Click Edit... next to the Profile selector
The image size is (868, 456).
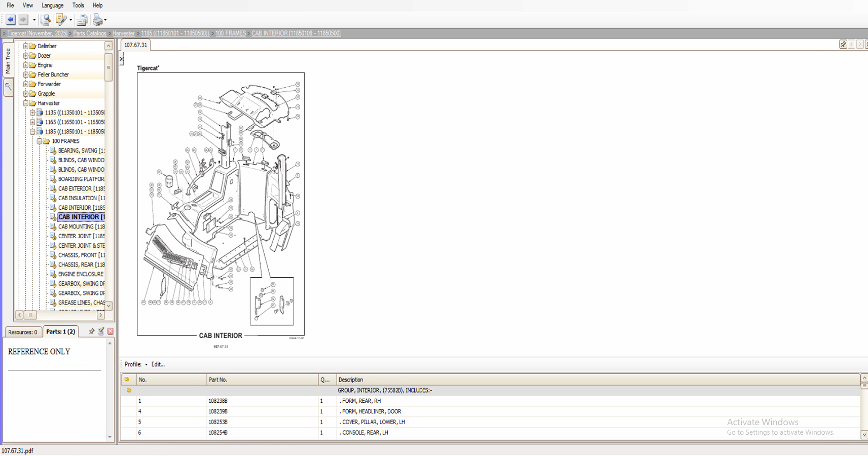point(158,364)
